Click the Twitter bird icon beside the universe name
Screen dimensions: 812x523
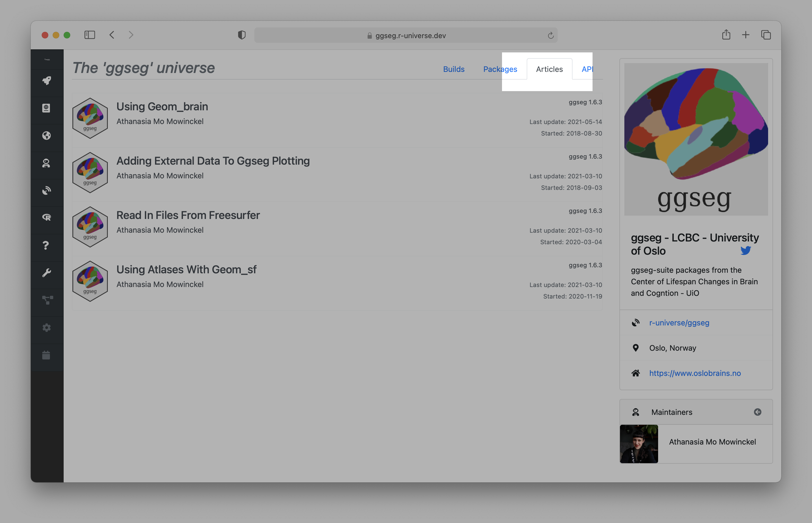[x=746, y=251]
